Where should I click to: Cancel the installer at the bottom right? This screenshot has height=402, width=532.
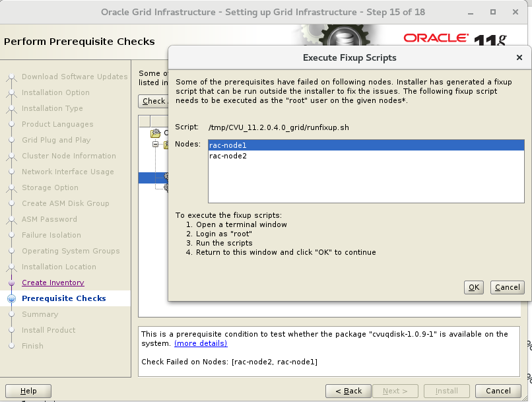pos(498,391)
